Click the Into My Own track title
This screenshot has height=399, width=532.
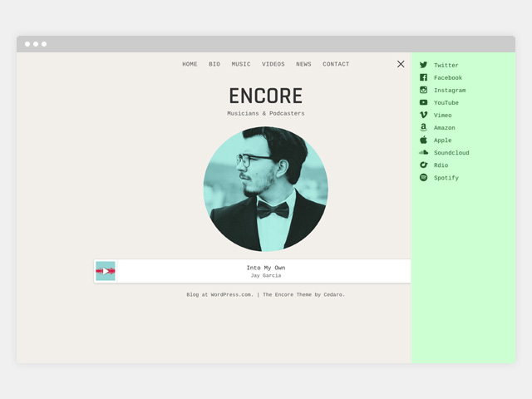(x=266, y=268)
